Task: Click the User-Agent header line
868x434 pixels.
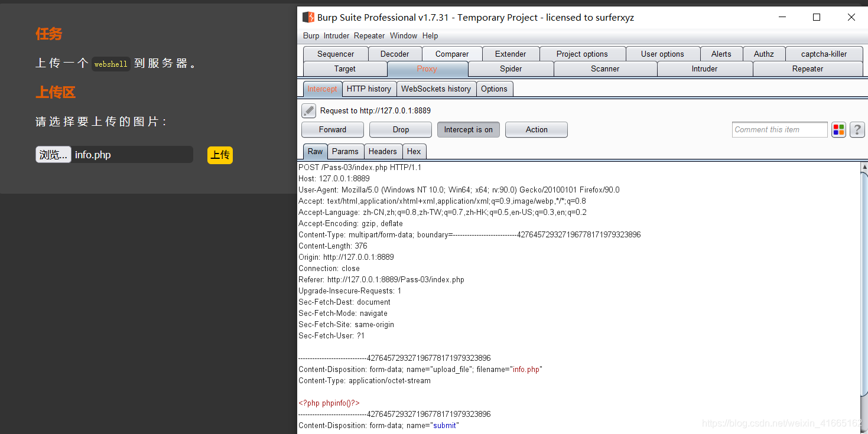Action: click(x=459, y=190)
